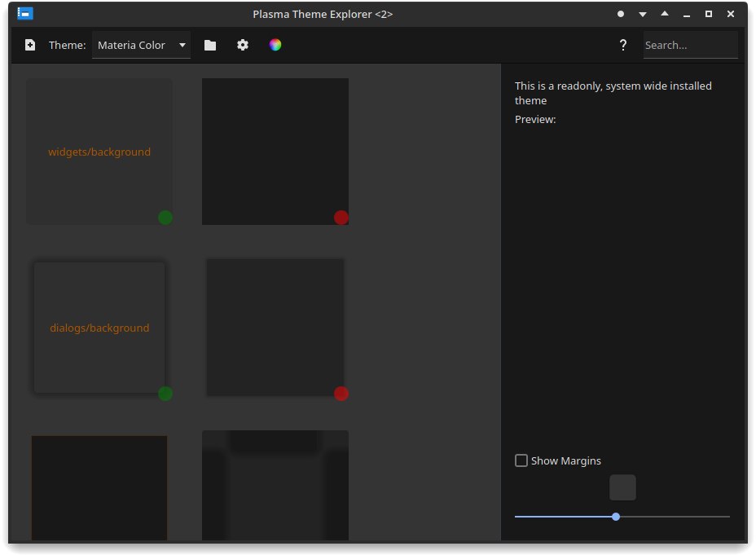Viewport: 756px width, 555px height.
Task: Click the keep-below down triangle button
Action: [643, 15]
